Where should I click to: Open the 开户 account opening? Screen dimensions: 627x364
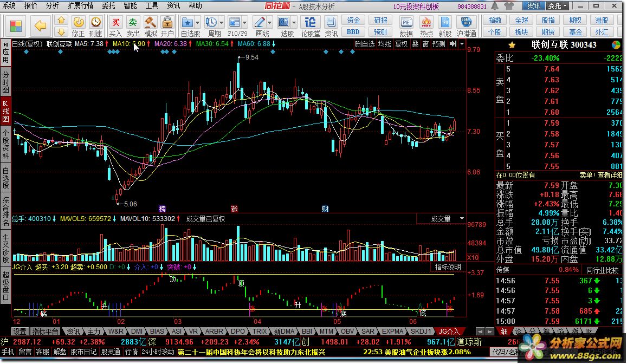click(x=167, y=27)
